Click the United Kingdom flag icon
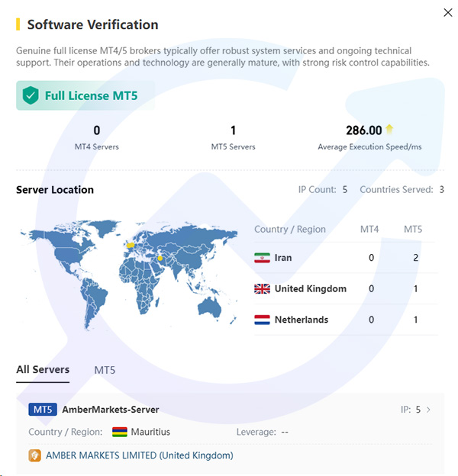 tap(262, 288)
